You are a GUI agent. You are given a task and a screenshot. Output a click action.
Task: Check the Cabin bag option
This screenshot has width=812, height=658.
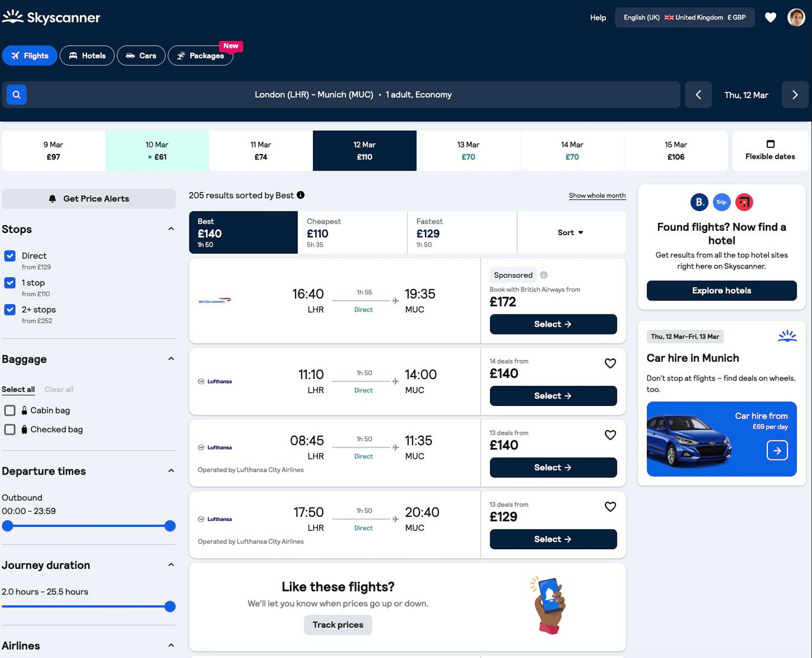coord(9,410)
